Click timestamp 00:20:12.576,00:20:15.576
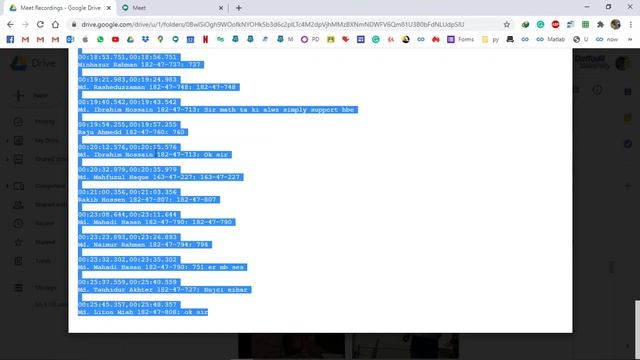The image size is (640, 360). [127, 147]
